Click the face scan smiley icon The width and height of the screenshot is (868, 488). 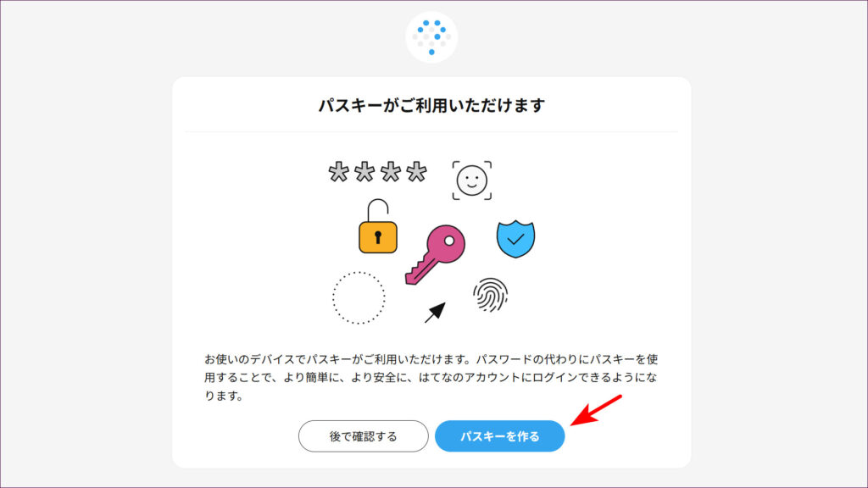click(x=471, y=180)
